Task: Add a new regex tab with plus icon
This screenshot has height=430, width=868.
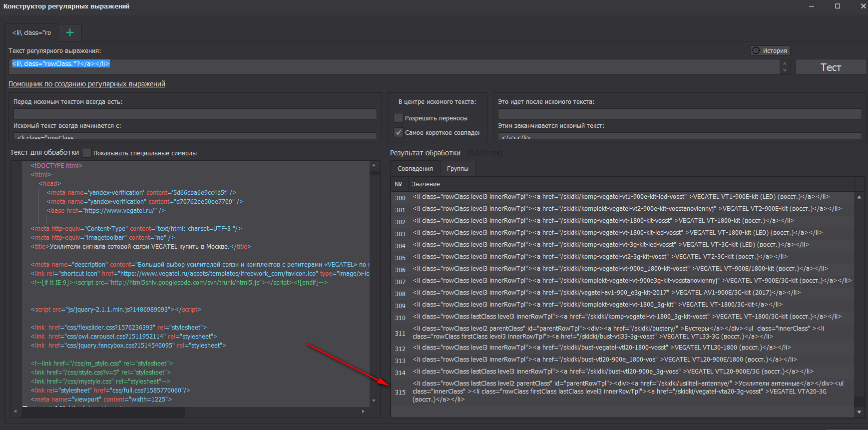Action: click(70, 32)
